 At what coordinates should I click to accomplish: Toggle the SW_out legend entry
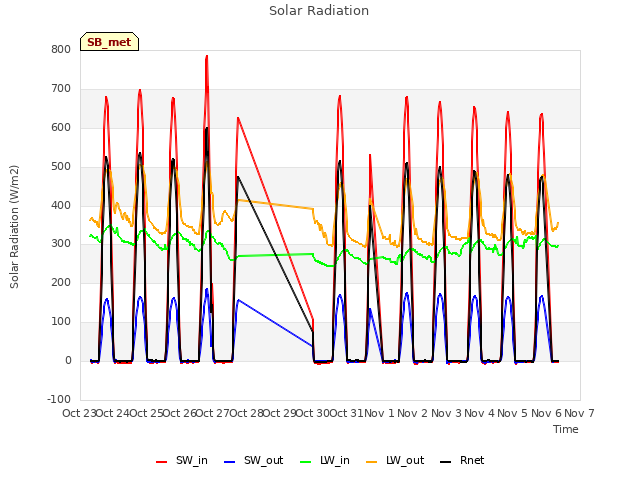point(253,461)
